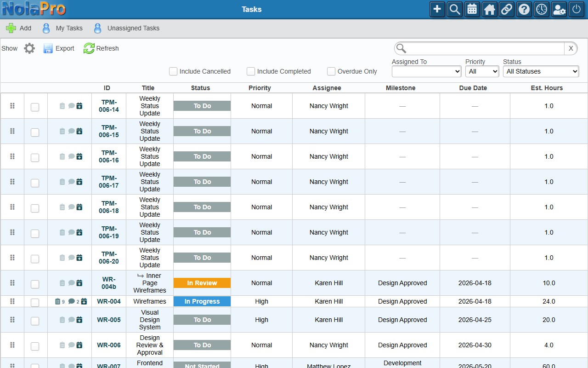Open the search magnifier in top bar
The width and height of the screenshot is (588, 368).
click(x=455, y=9)
